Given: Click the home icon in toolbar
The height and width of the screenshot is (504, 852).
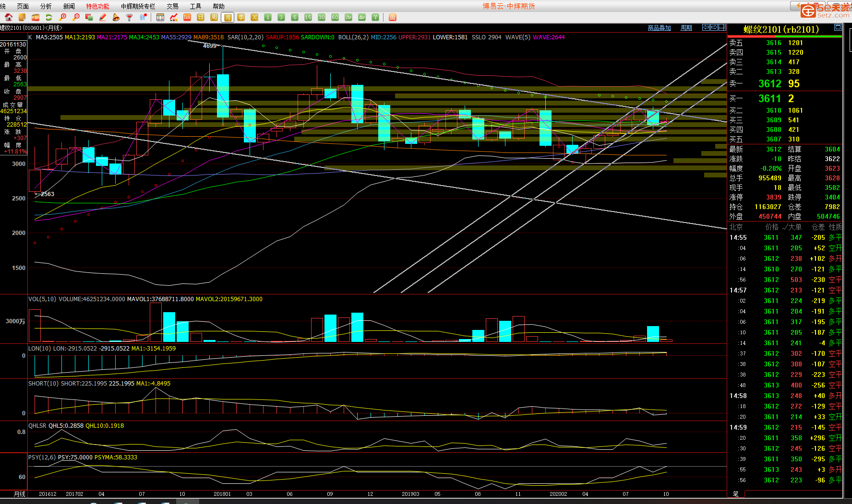Looking at the screenshot, I should [9, 17].
